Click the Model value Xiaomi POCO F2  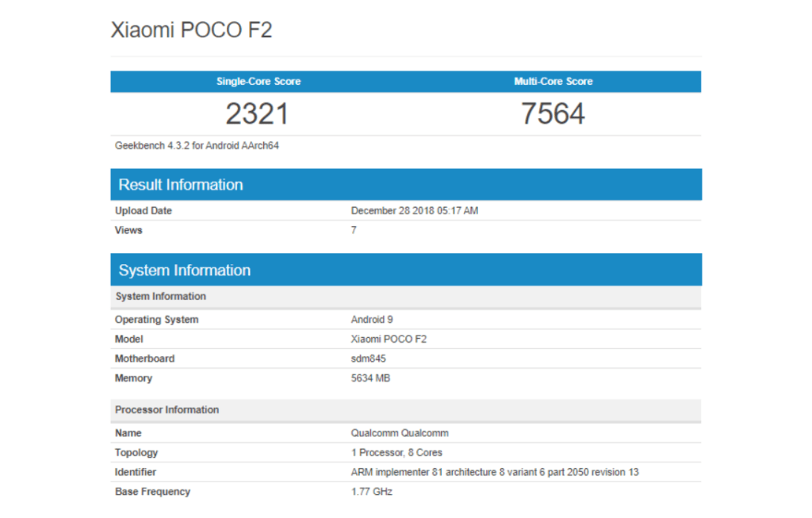(389, 339)
